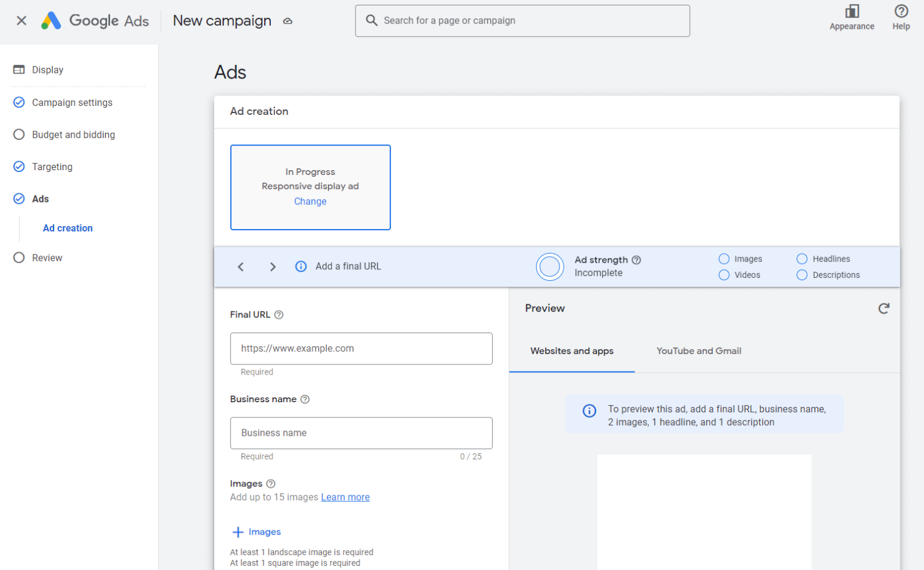
Task: Go to the next ad with right arrow
Action: 273,266
